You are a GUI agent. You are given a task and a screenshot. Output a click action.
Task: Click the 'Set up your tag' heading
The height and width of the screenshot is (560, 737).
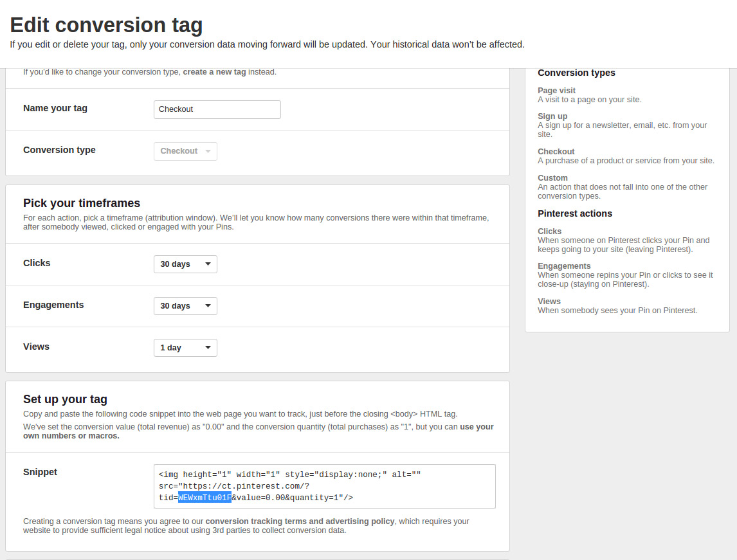66,399
